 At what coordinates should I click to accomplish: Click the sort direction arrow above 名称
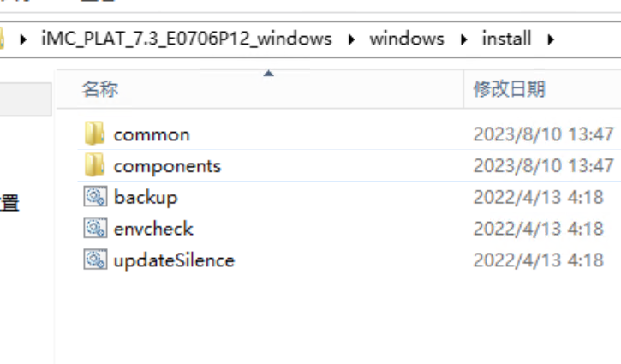[x=268, y=74]
